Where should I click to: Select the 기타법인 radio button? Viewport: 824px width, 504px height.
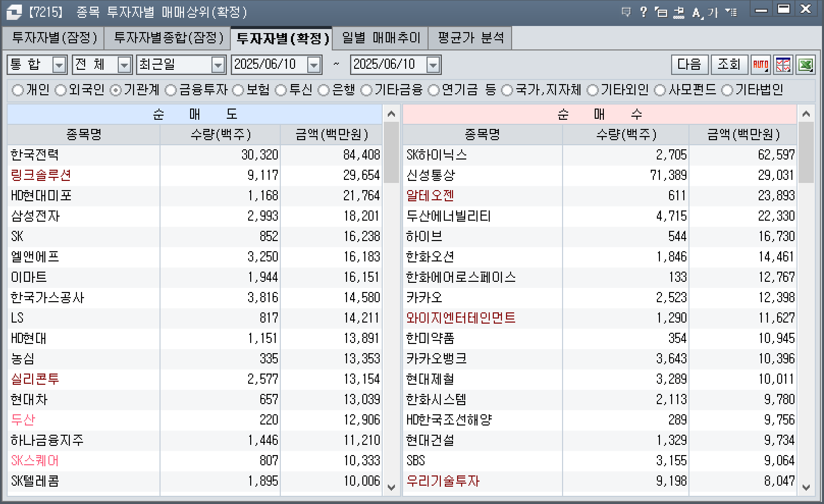[727, 90]
